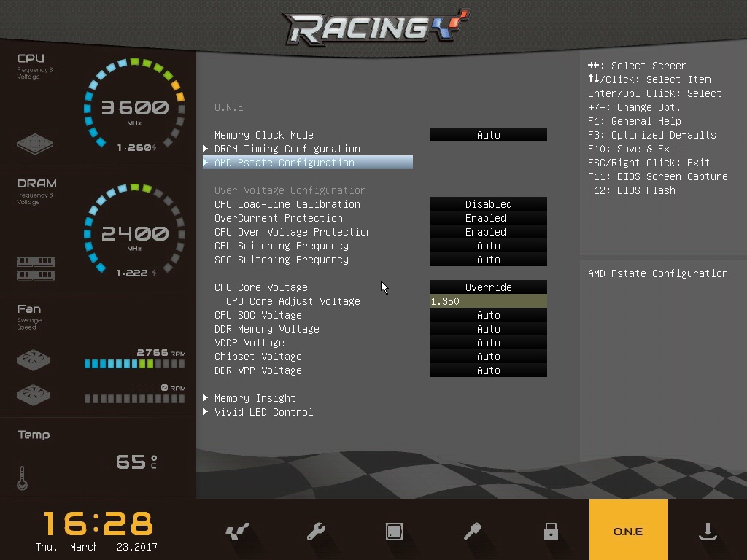The image size is (747, 560).
Task: Select the O.N.E tab
Action: [628, 532]
